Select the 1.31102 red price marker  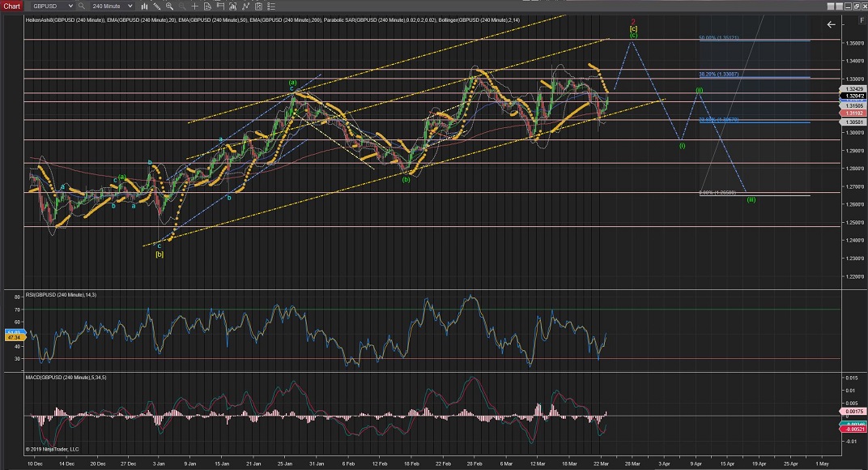pyautogui.click(x=853, y=113)
